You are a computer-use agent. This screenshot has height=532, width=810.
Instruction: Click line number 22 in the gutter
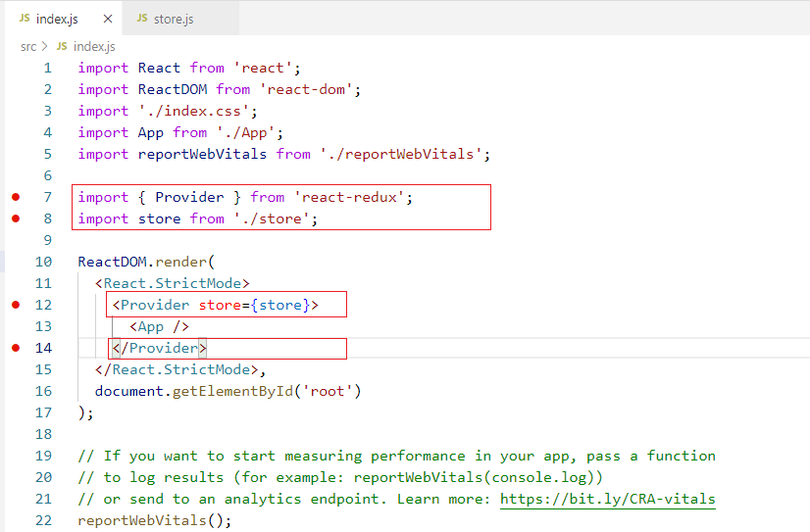[x=43, y=520]
